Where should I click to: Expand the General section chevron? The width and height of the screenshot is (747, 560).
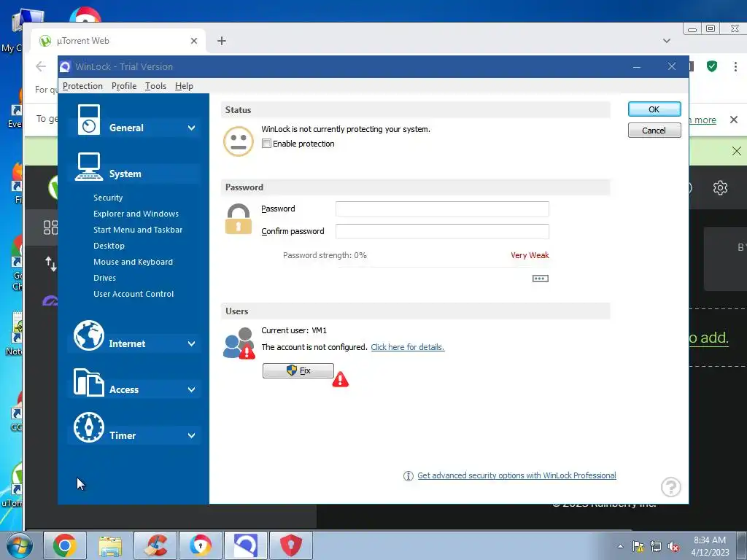click(192, 128)
